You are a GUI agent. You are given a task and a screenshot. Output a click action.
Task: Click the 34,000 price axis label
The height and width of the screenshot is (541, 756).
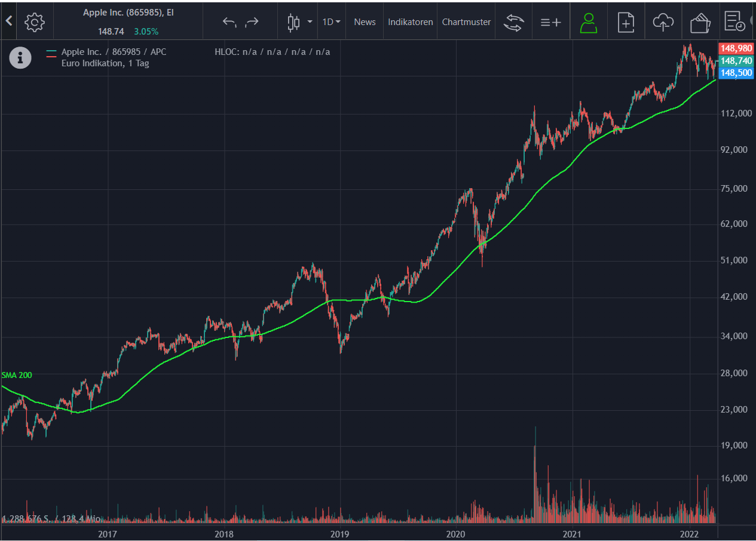pos(733,336)
